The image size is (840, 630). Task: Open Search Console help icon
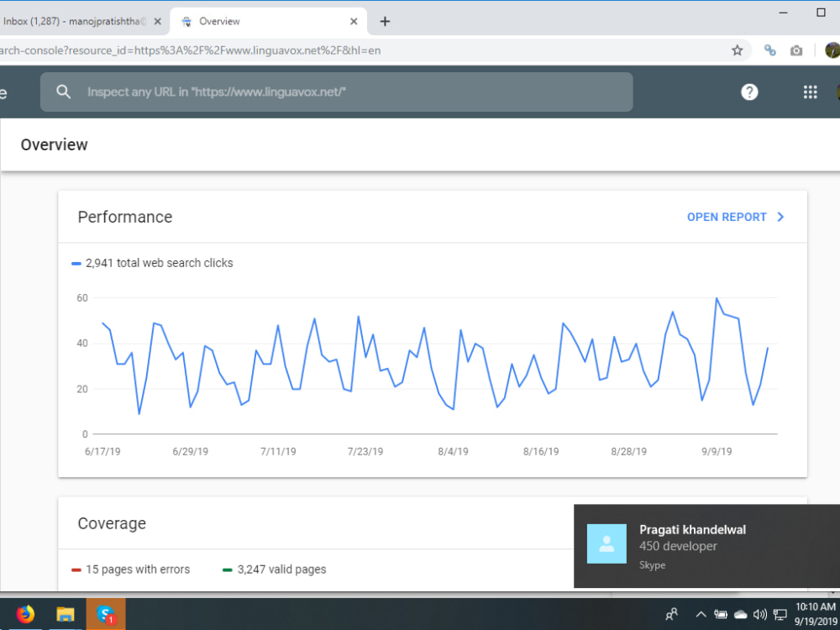point(749,92)
